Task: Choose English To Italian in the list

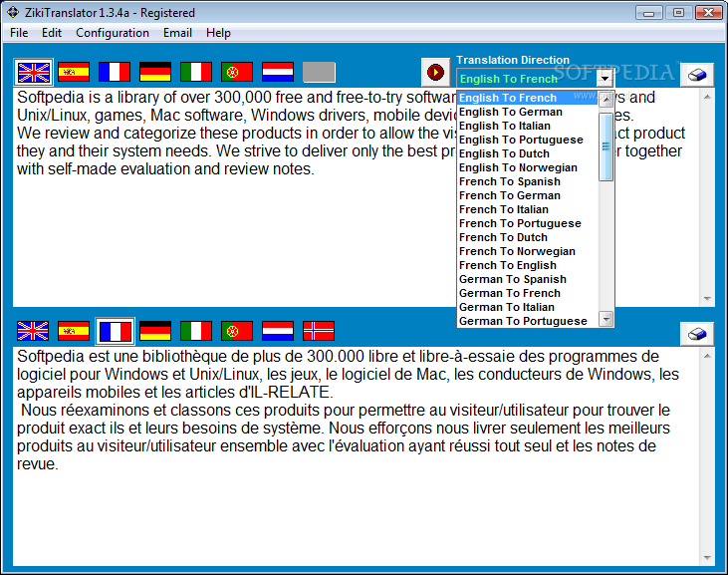Action: click(528, 126)
